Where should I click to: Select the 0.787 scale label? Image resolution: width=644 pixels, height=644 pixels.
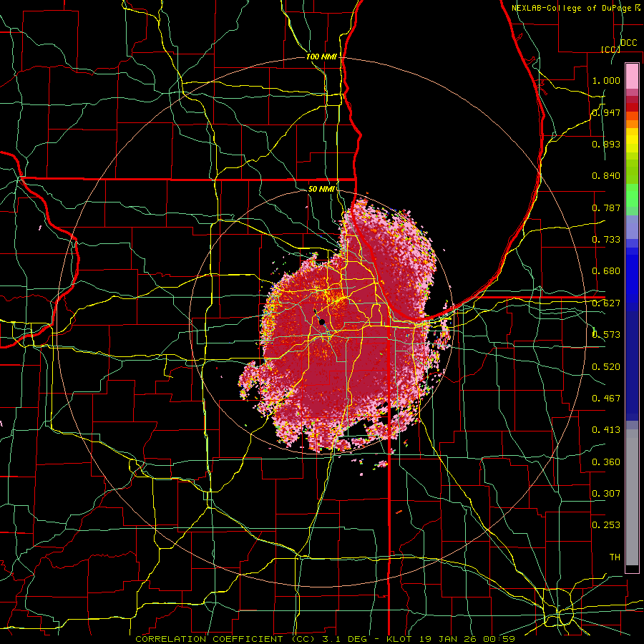(x=606, y=208)
